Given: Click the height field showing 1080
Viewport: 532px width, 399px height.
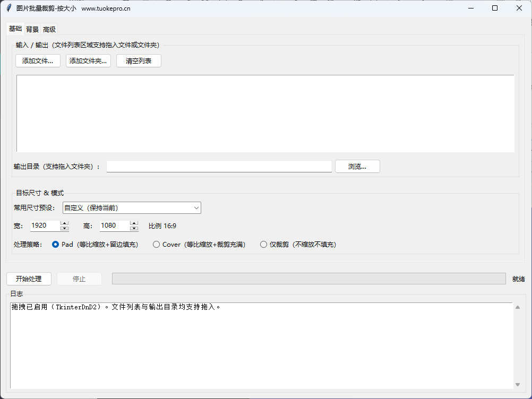Looking at the screenshot, I should (x=115, y=226).
